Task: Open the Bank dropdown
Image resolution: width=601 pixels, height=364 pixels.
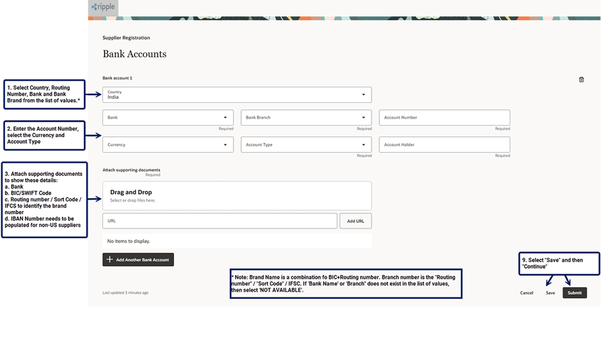Action: [x=168, y=118]
